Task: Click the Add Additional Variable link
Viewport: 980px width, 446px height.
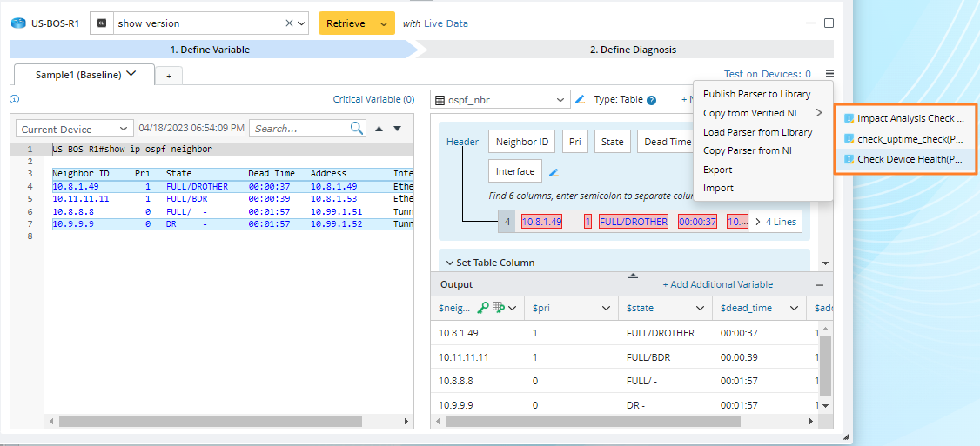Action: 717,284
